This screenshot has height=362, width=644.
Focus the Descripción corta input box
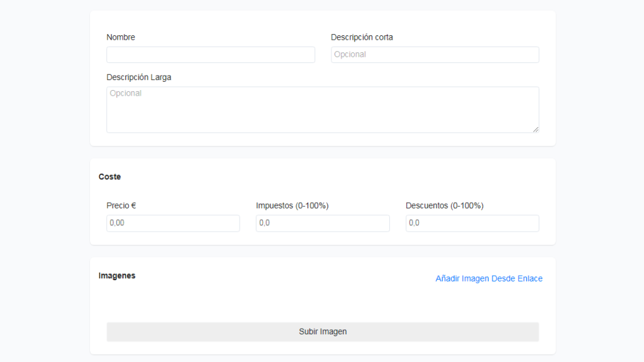[x=435, y=55]
